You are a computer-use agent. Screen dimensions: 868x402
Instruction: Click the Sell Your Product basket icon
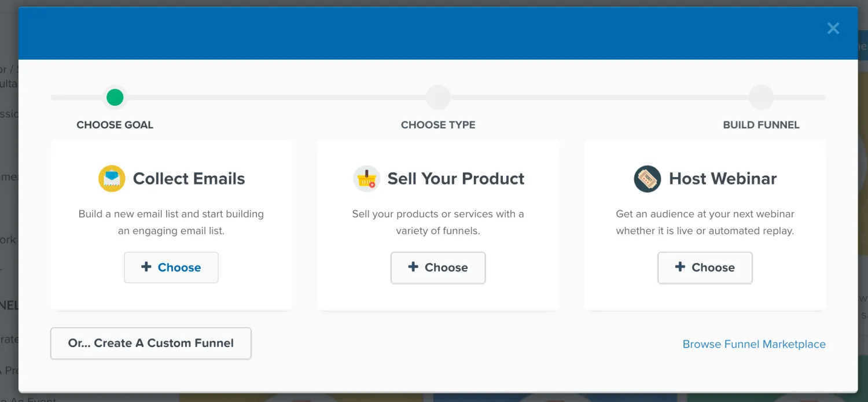(366, 179)
